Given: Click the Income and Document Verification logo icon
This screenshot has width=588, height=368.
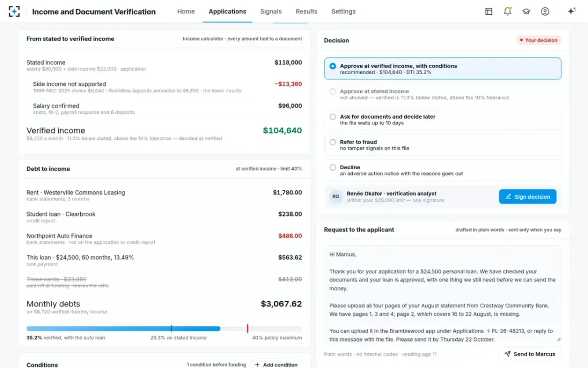Looking at the screenshot, I should click(x=14, y=11).
